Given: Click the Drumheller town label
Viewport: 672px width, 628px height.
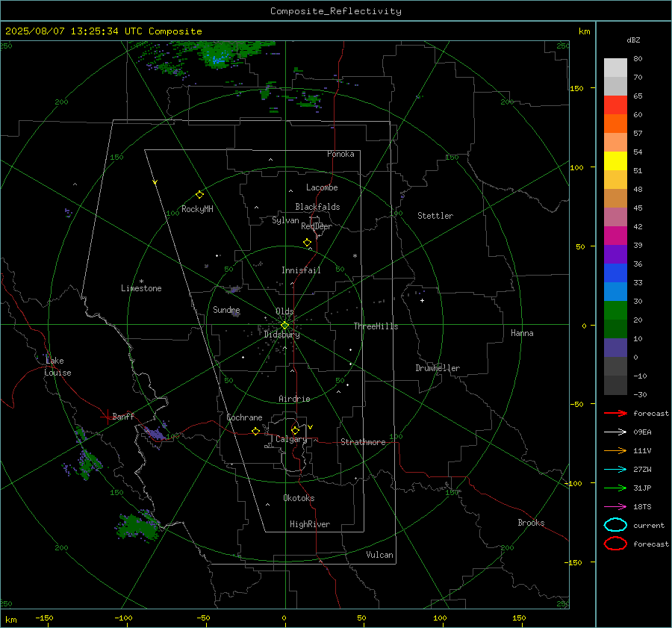Looking at the screenshot, I should coord(438,368).
